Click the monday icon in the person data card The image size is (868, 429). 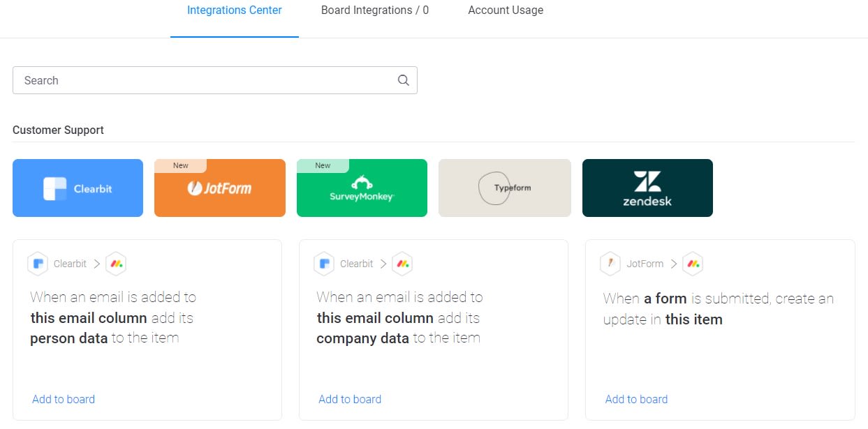tap(115, 264)
